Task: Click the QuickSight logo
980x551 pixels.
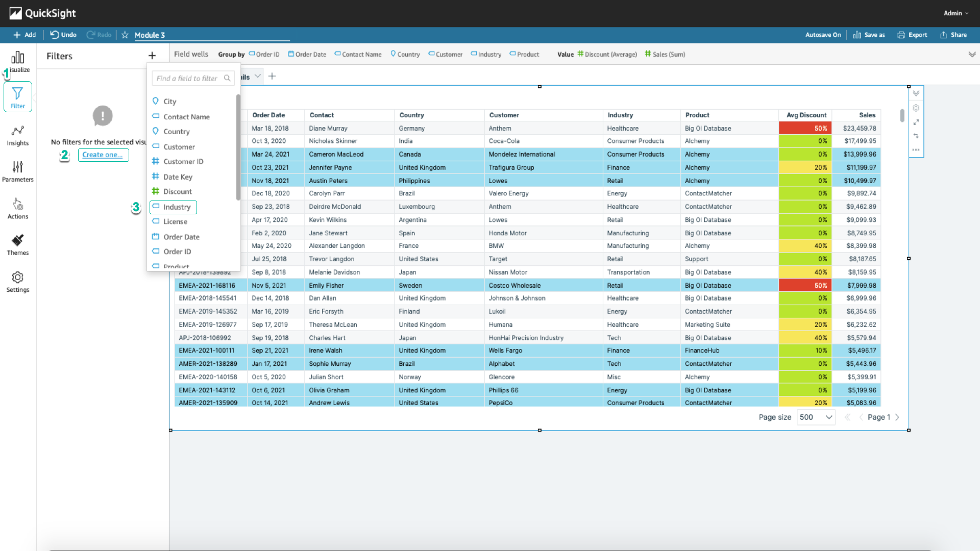Action: click(x=42, y=13)
